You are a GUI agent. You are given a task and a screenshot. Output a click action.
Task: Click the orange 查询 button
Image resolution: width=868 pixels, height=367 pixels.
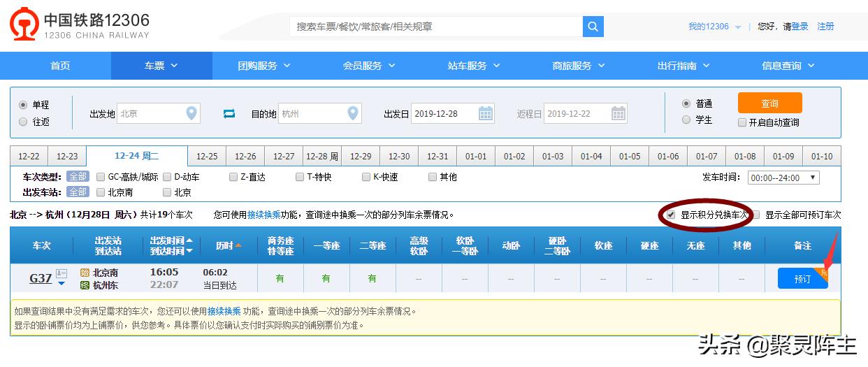tap(769, 103)
